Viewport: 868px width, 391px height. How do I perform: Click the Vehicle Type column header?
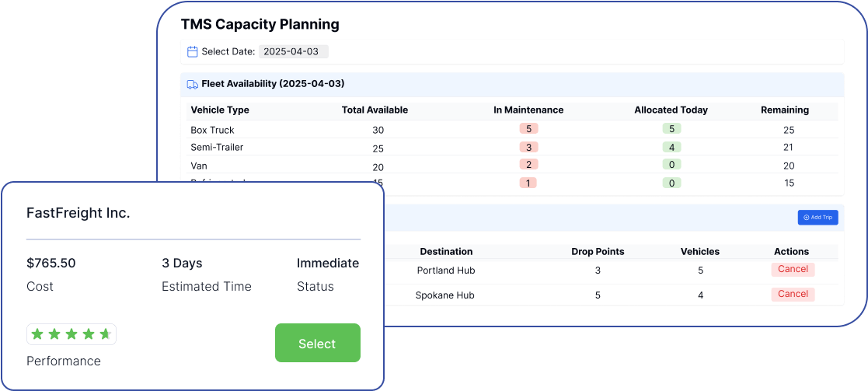tap(220, 110)
